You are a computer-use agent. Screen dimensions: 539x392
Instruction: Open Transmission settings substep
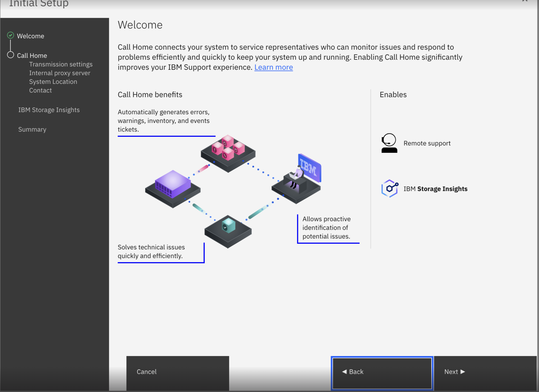pyautogui.click(x=61, y=64)
